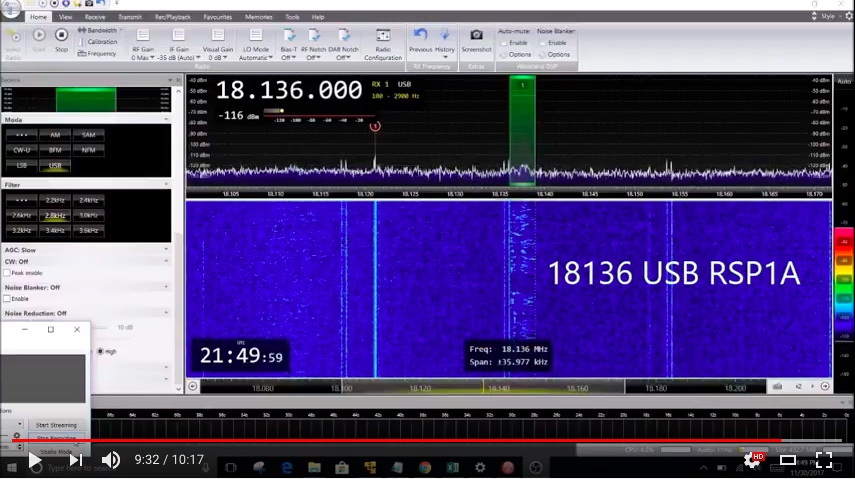Switch to the Receive ribbon tab
The width and height of the screenshot is (855, 479).
tap(95, 17)
